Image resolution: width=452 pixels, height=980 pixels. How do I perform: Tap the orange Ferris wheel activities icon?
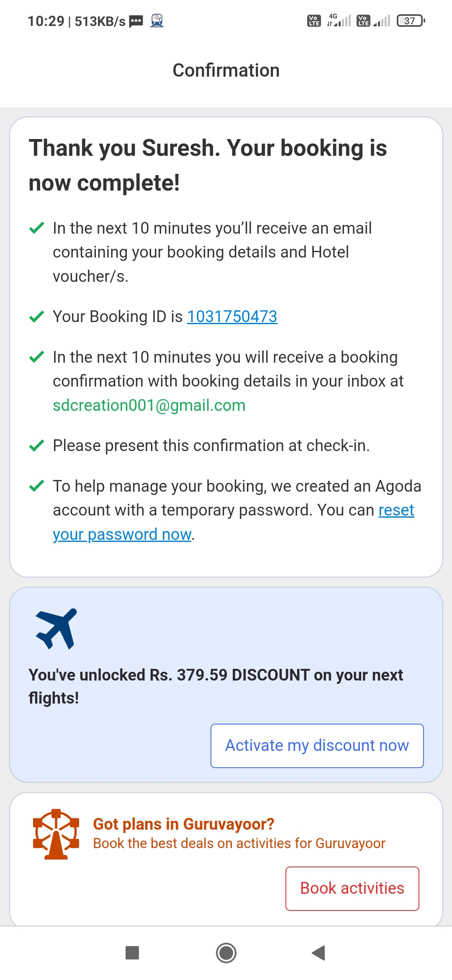(x=56, y=834)
